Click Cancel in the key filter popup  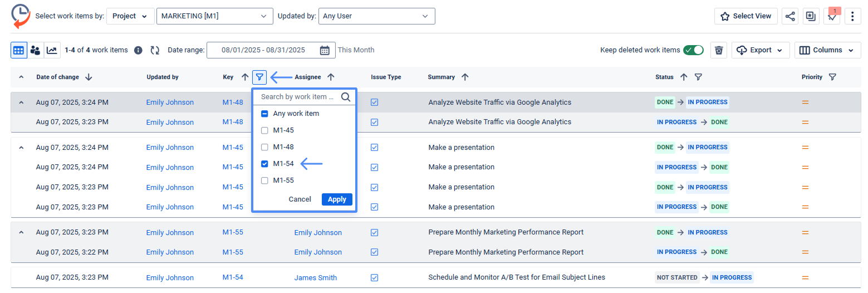coord(300,199)
